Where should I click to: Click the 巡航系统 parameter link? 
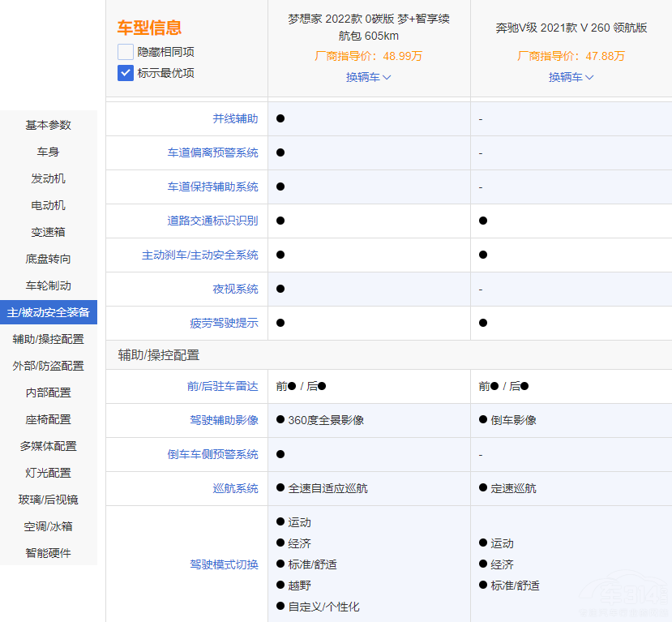pos(235,488)
